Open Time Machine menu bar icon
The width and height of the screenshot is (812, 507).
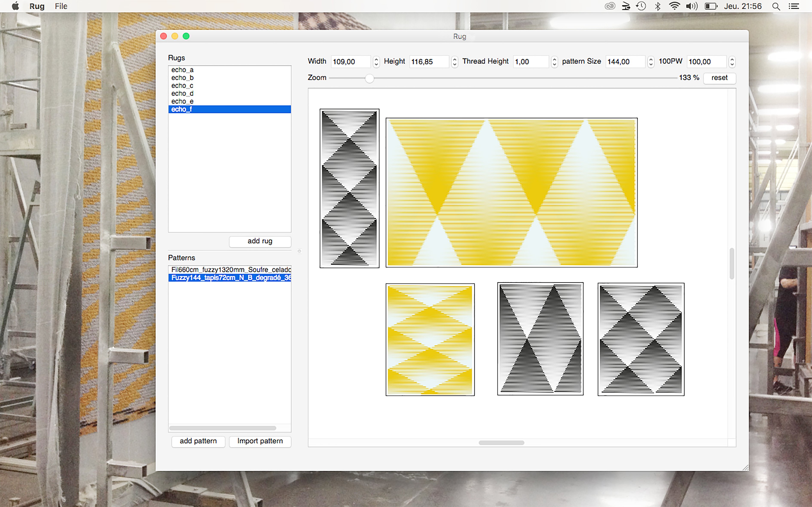coord(641,6)
